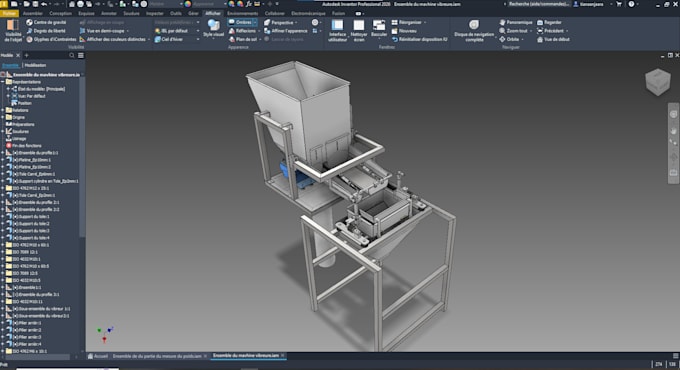Click the save icon in quick access toolbar

(x=36, y=4)
